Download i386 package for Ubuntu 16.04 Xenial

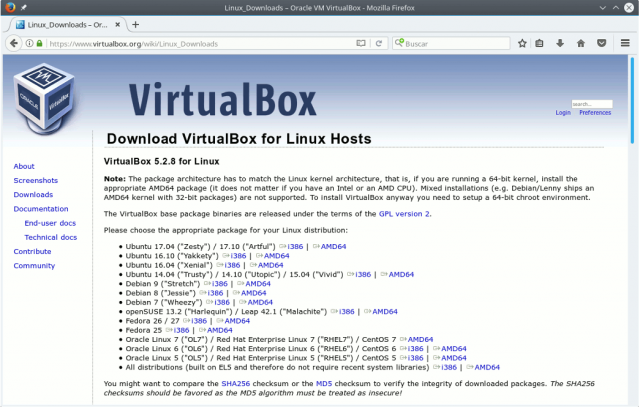(x=232, y=265)
